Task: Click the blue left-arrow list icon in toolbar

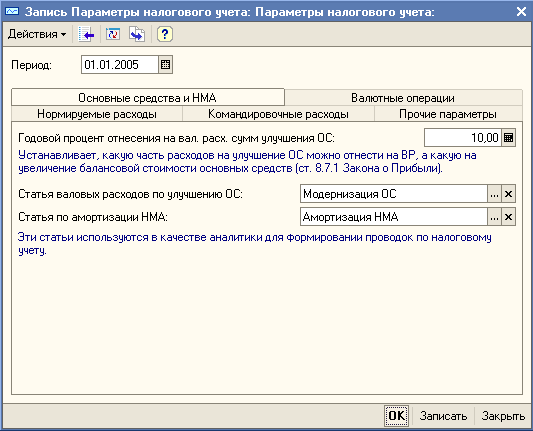Action: (86, 34)
